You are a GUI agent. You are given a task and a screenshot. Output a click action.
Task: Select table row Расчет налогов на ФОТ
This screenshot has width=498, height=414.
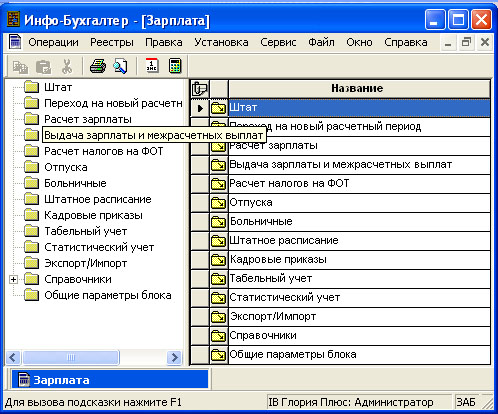coord(359,184)
